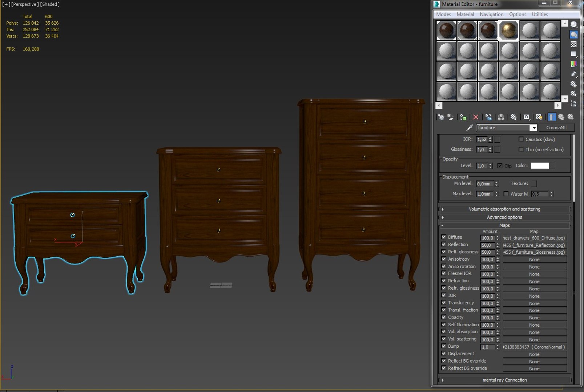Expand mental ray Connection rollout
This screenshot has width=584, height=392.
tap(504, 380)
